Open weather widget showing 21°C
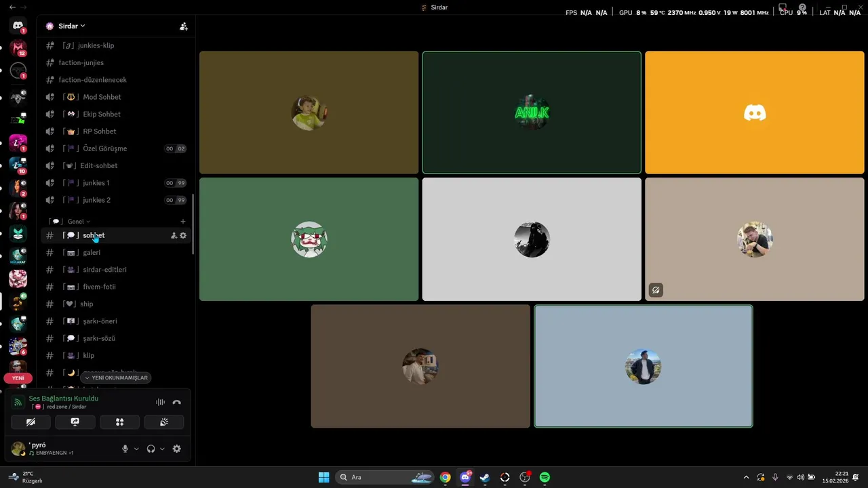 tap(26, 477)
